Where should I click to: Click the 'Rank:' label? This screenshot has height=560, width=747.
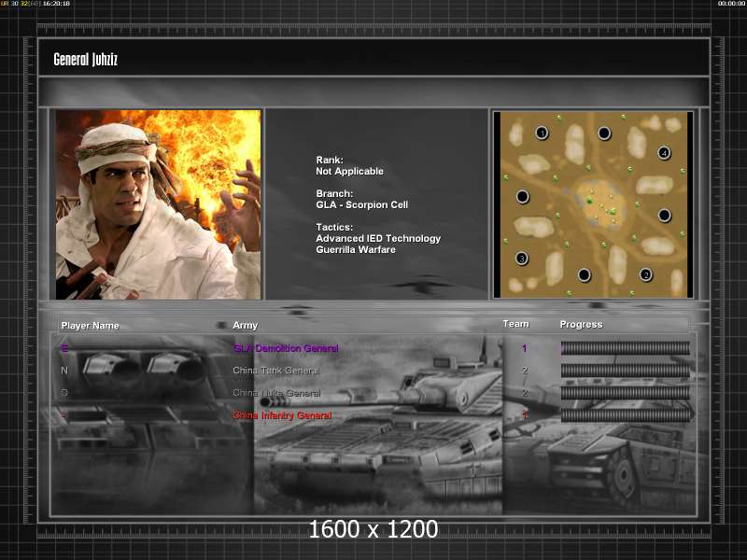330,160
